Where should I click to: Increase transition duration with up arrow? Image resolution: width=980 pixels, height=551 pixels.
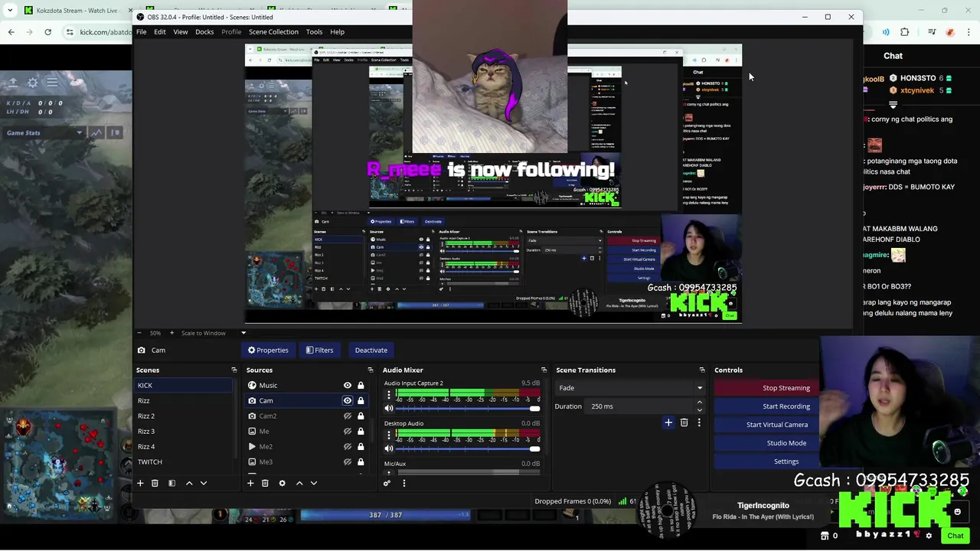click(700, 403)
